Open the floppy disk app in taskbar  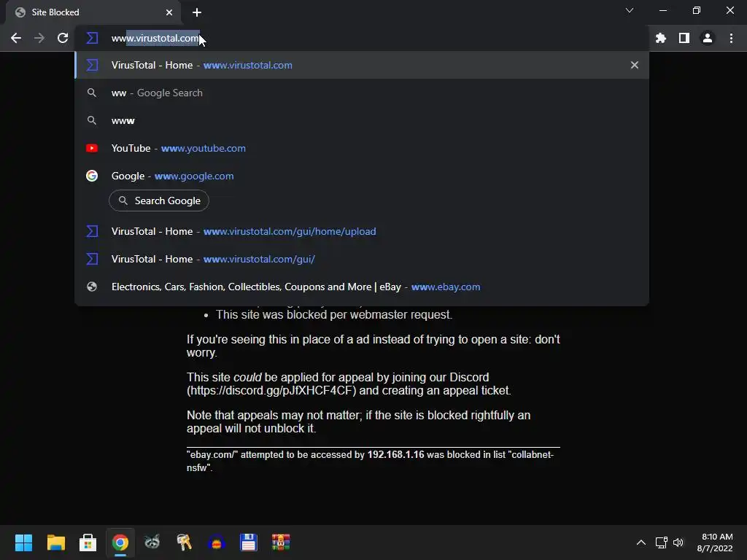248,542
